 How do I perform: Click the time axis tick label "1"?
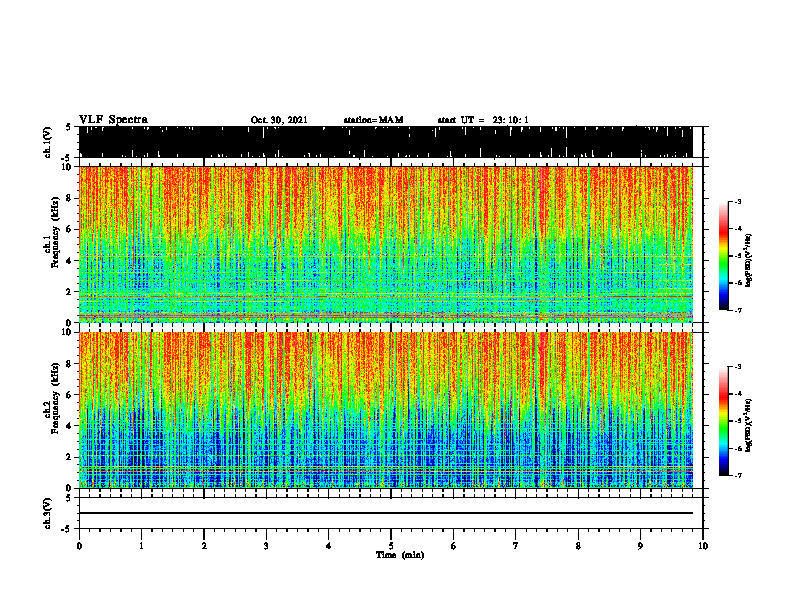(x=141, y=546)
